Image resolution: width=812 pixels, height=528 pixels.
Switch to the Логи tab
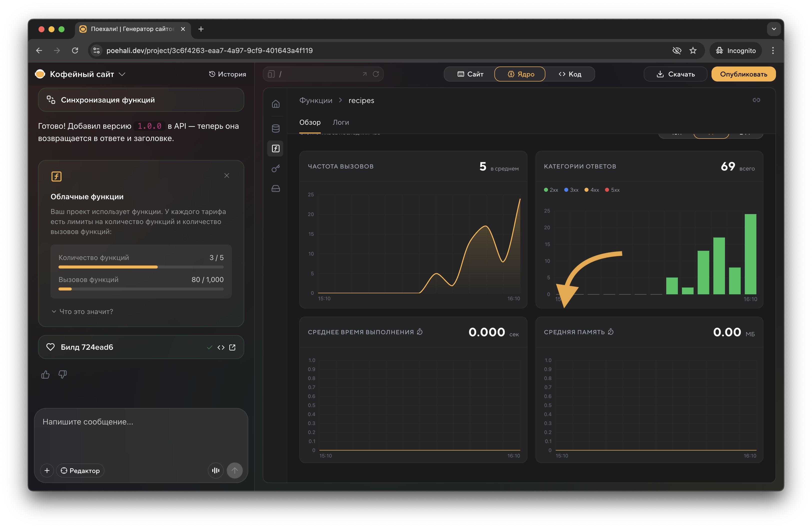point(340,122)
